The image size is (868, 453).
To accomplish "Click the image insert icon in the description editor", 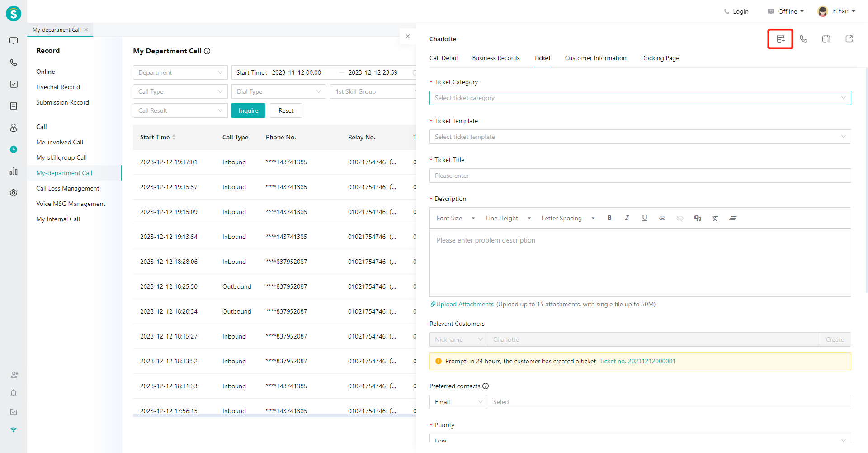I will pos(698,218).
